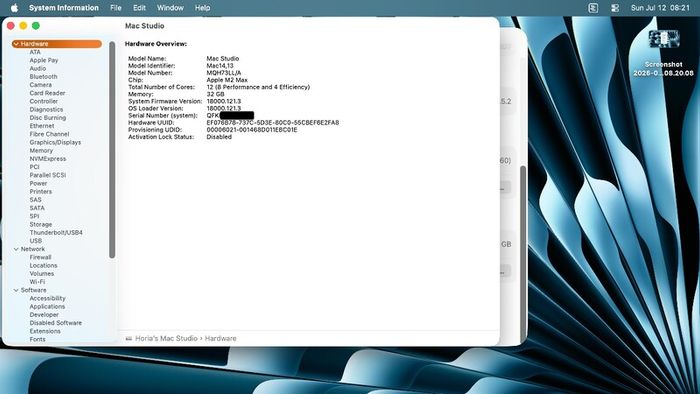
Task: Open the System Information app menu
Action: point(64,8)
